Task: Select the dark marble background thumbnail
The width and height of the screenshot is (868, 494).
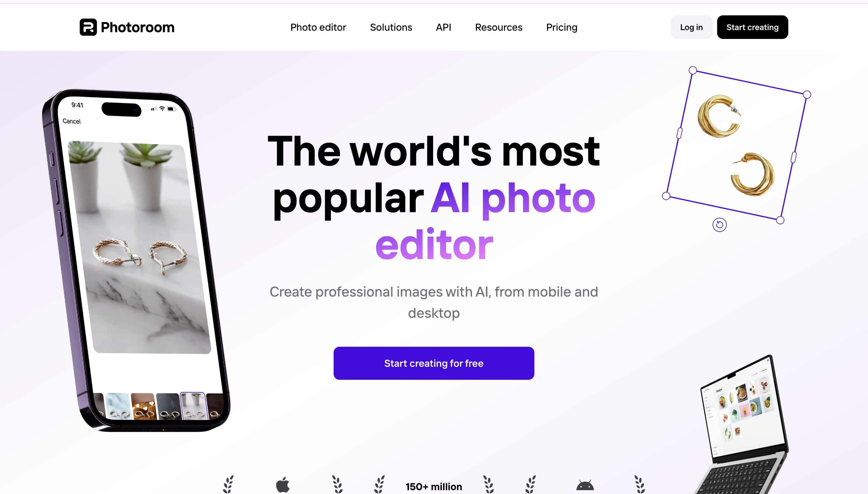Action: [169, 406]
